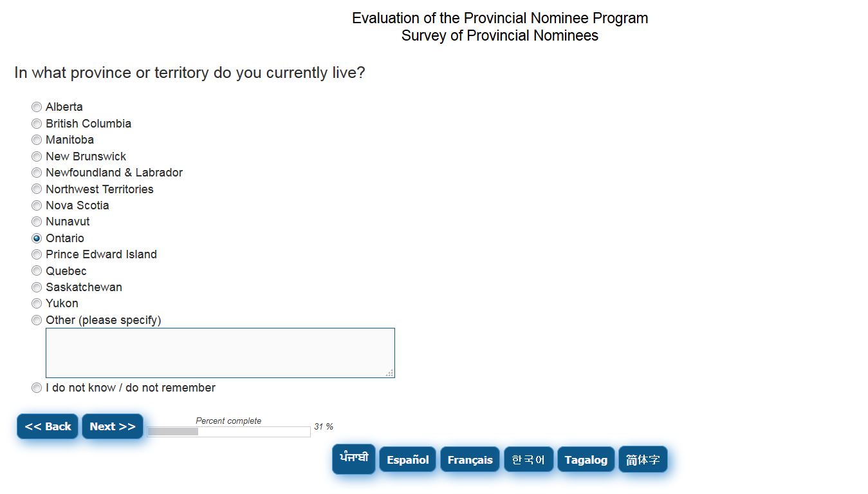
Task: Select Newfoundland & Labrador option
Action: coord(37,173)
